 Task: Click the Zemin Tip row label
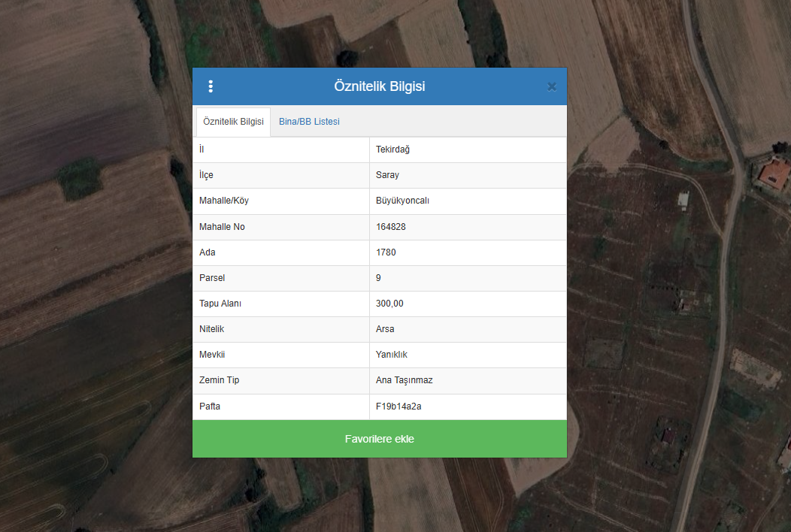click(219, 380)
